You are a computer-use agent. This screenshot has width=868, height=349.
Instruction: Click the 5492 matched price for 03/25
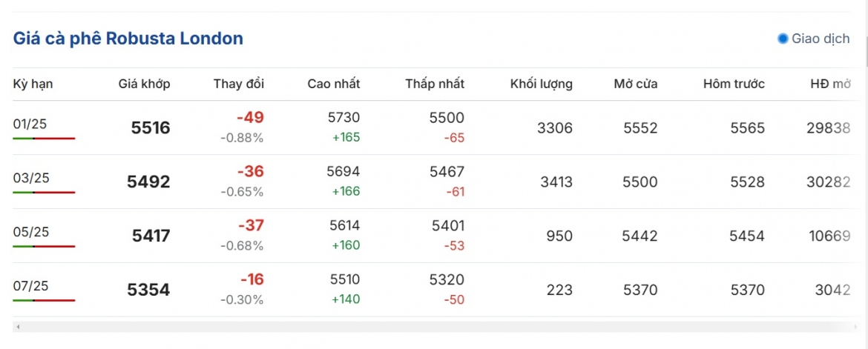click(x=148, y=182)
